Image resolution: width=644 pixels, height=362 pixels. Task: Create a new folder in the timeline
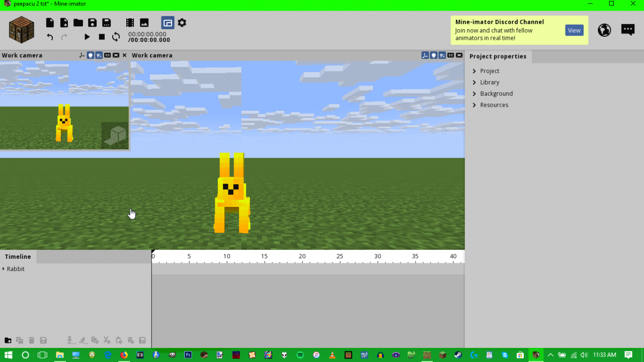pos(7,340)
